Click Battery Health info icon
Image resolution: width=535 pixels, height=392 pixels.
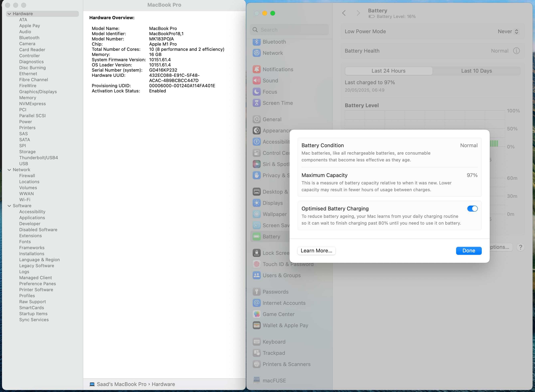[x=516, y=51]
